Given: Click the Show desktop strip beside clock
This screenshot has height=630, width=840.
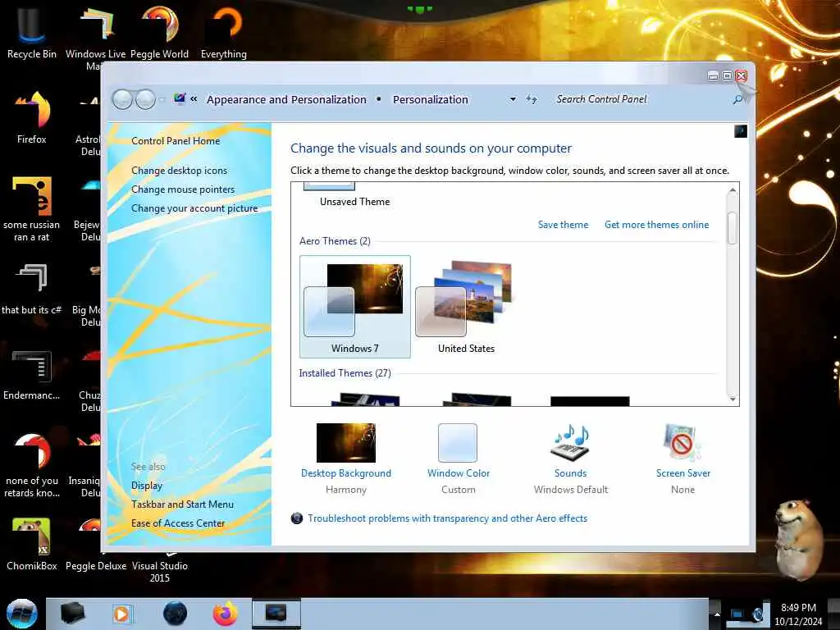Looking at the screenshot, I should [833, 614].
